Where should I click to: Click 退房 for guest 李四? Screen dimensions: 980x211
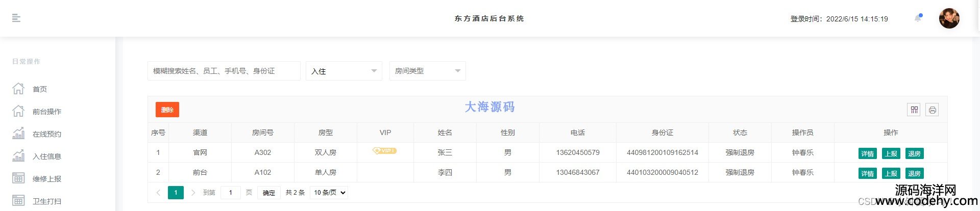(914, 173)
